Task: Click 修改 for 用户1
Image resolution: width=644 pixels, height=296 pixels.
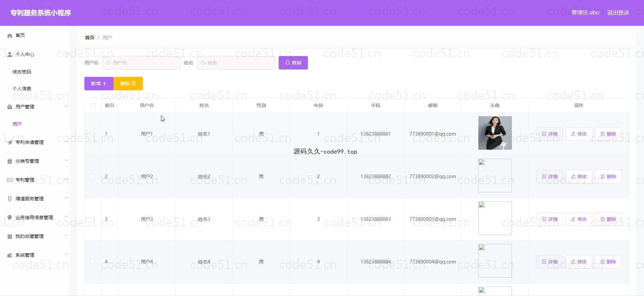Action: coord(579,134)
